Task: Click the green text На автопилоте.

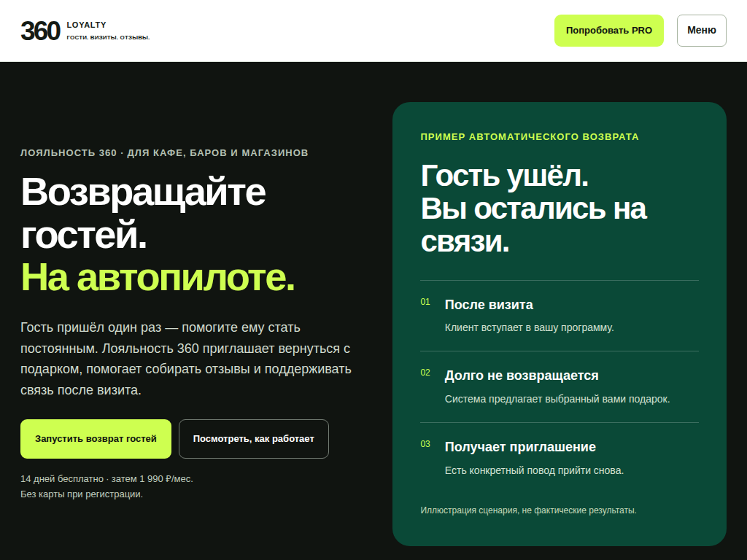Action: 158,276
